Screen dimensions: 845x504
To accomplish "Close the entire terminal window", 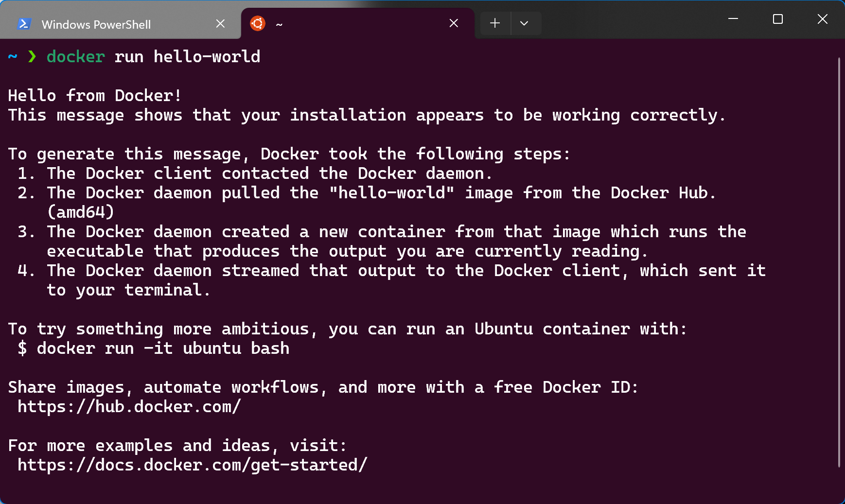I will pos(822,19).
